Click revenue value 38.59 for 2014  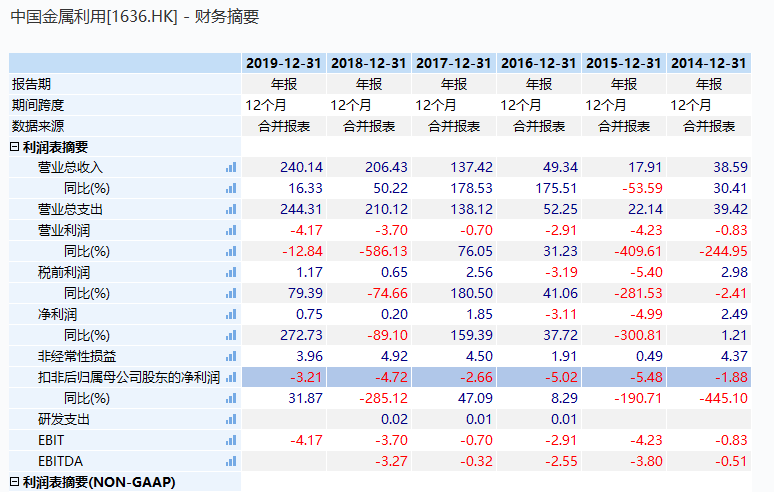coord(730,167)
